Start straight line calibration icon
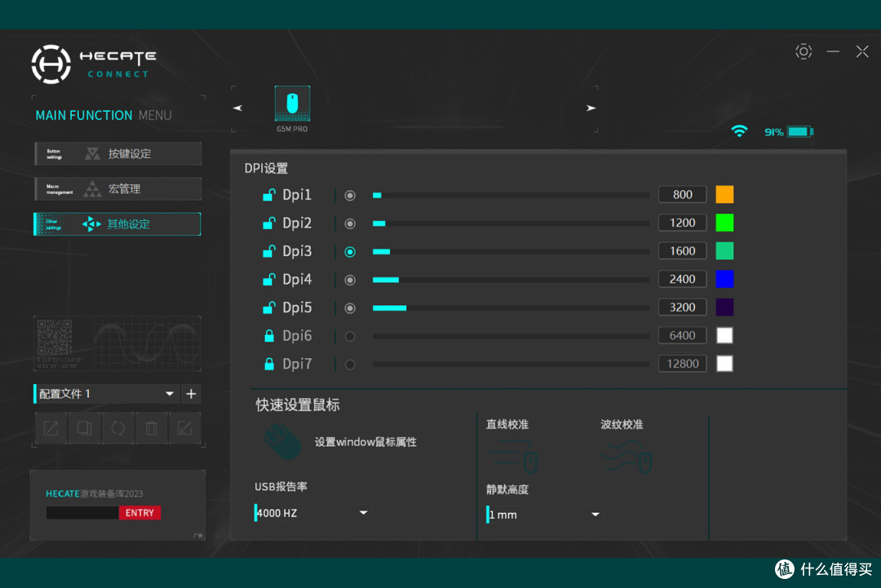The width and height of the screenshot is (881, 588). click(x=513, y=456)
